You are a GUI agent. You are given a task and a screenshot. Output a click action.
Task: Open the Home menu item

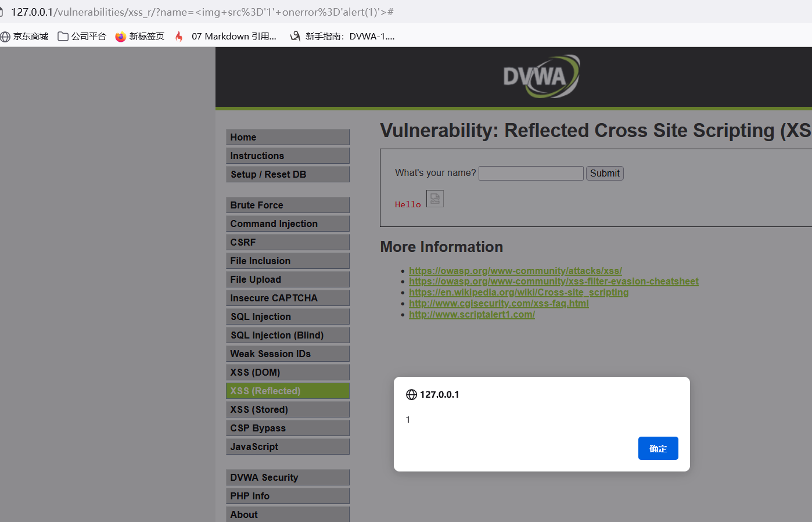288,137
